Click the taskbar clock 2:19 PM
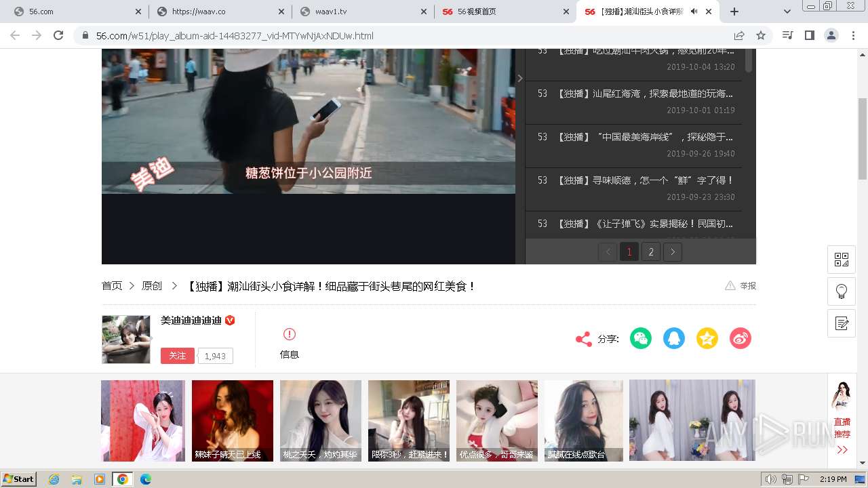The height and width of the screenshot is (488, 868). tap(833, 479)
